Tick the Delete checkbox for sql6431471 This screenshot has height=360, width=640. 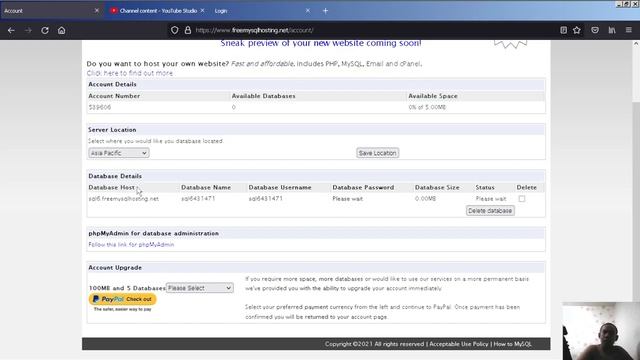tap(522, 199)
